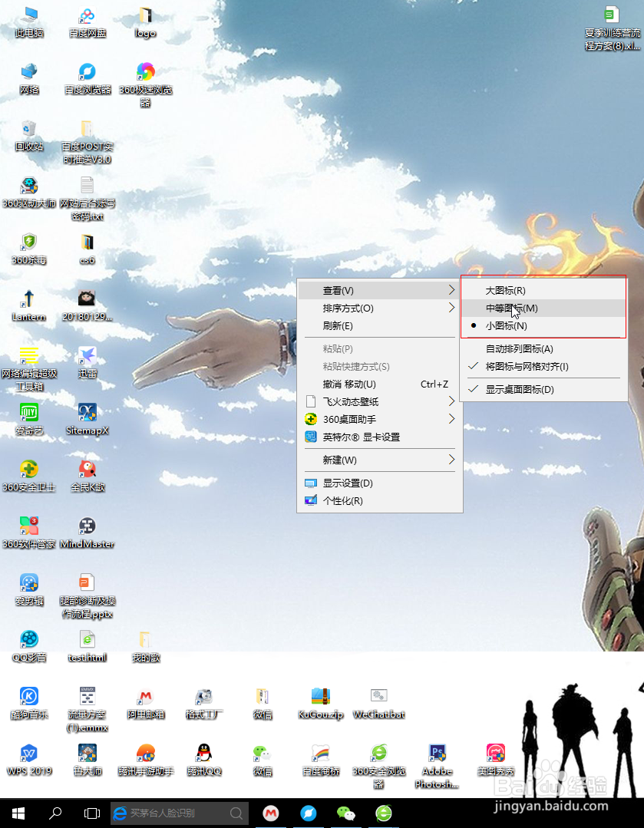Open the blue browser icon on taskbar

(x=309, y=813)
